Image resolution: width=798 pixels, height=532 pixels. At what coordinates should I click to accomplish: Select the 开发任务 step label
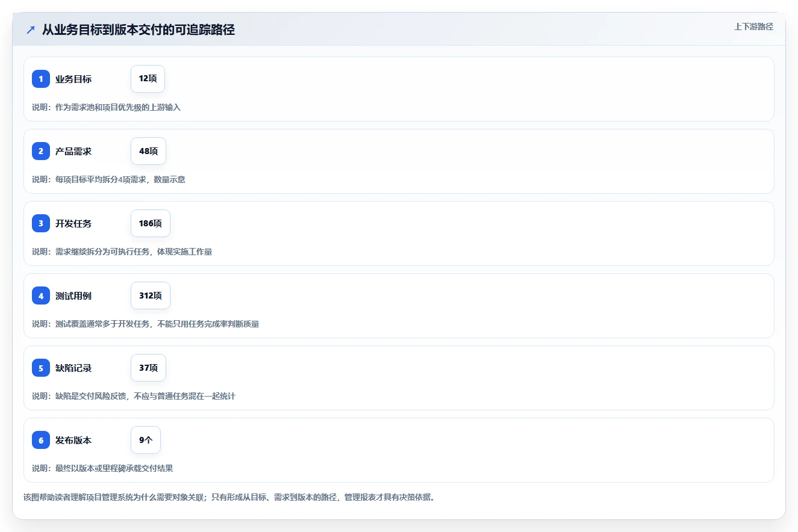(73, 223)
